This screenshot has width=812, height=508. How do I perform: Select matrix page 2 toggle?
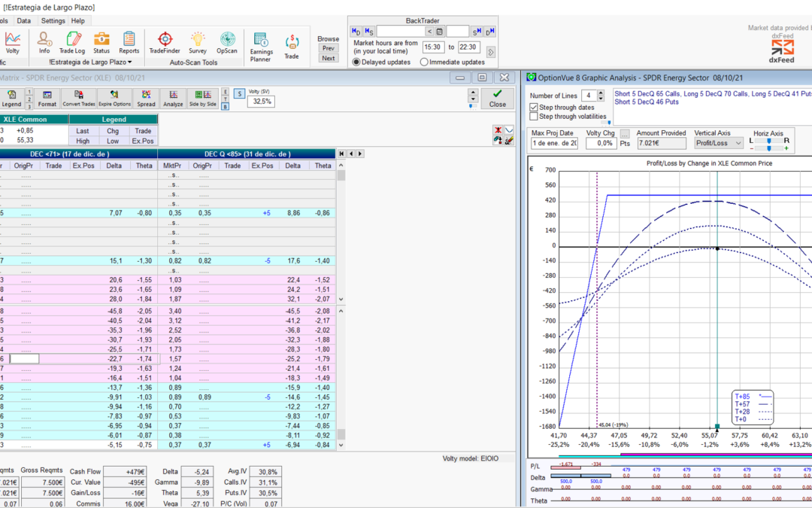pyautogui.click(x=29, y=99)
